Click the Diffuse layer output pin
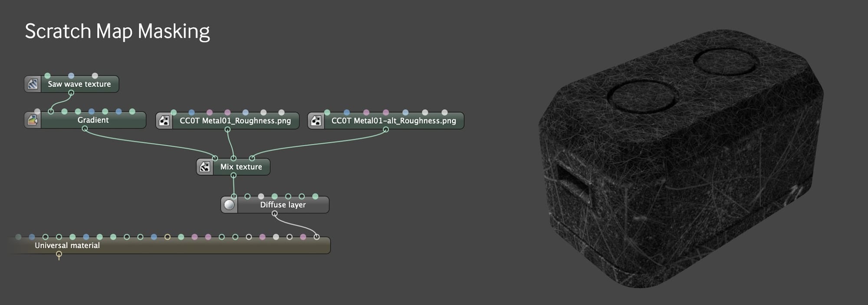Viewport: 868px width, 305px height. (x=274, y=213)
